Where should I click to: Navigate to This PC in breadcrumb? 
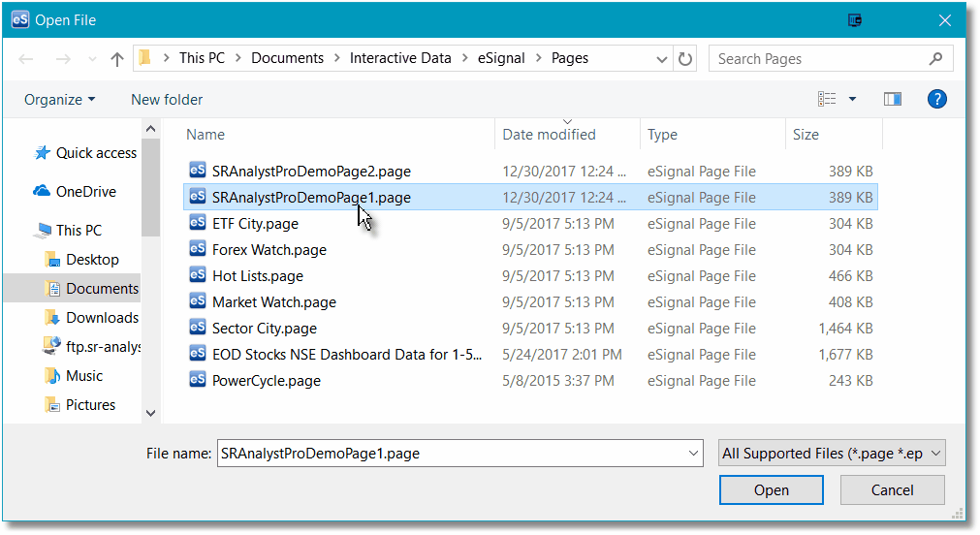[x=202, y=58]
